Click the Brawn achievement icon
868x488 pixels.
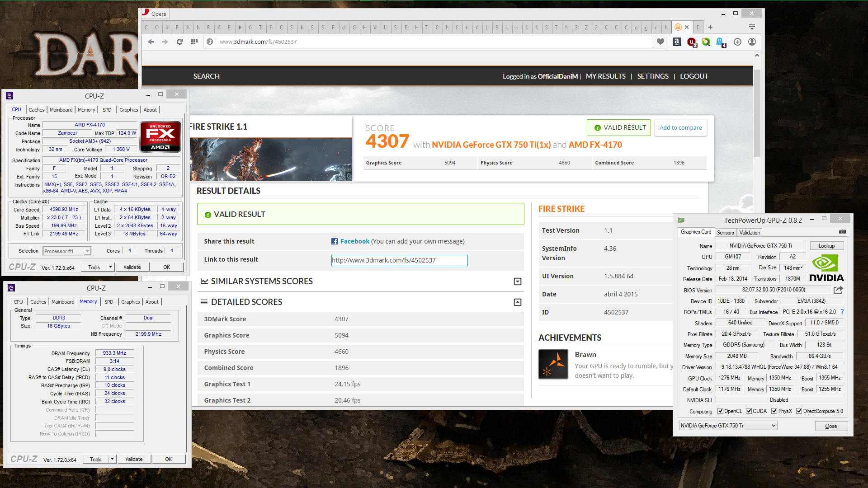pos(553,364)
